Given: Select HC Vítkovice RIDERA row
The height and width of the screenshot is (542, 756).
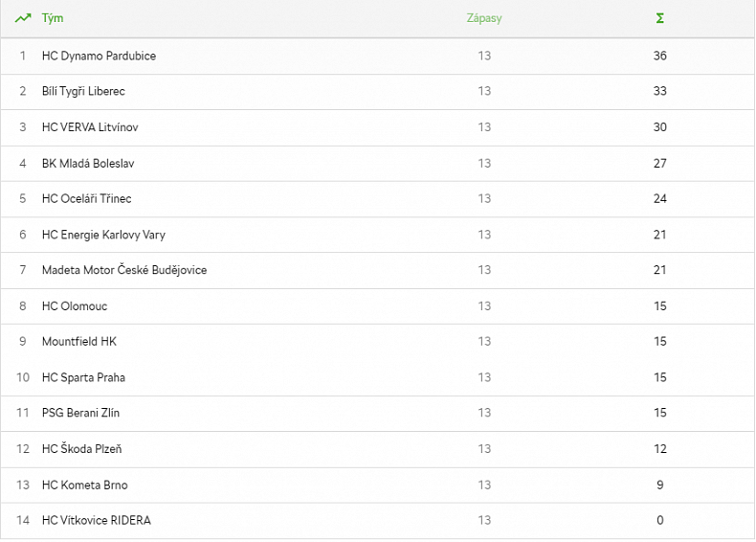Looking at the screenshot, I should coord(96,520).
